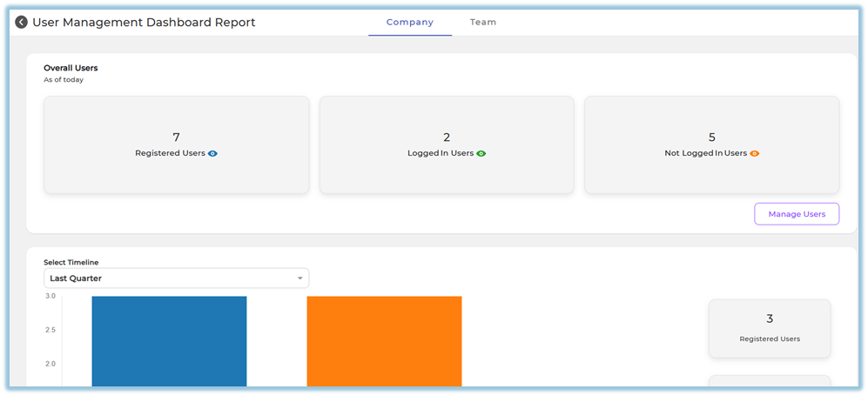Image resolution: width=868 pixels, height=396 pixels.
Task: Expand the timeline list using the caret arrow
Action: tap(299, 279)
